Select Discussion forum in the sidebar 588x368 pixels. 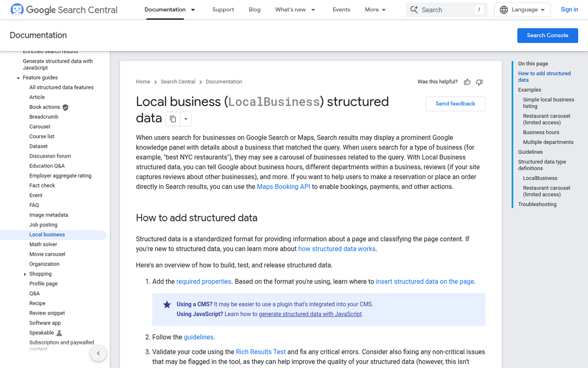click(x=50, y=156)
